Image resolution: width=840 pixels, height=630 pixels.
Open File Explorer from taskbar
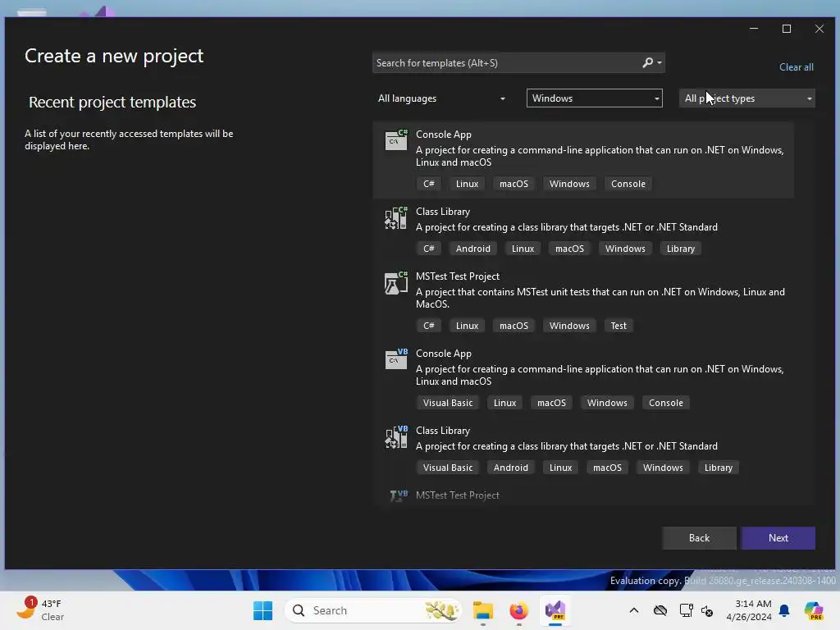[x=482, y=610]
